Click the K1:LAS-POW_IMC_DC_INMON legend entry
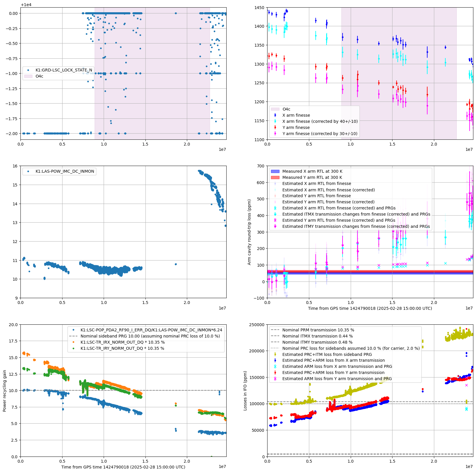476x472 pixels. point(65,171)
